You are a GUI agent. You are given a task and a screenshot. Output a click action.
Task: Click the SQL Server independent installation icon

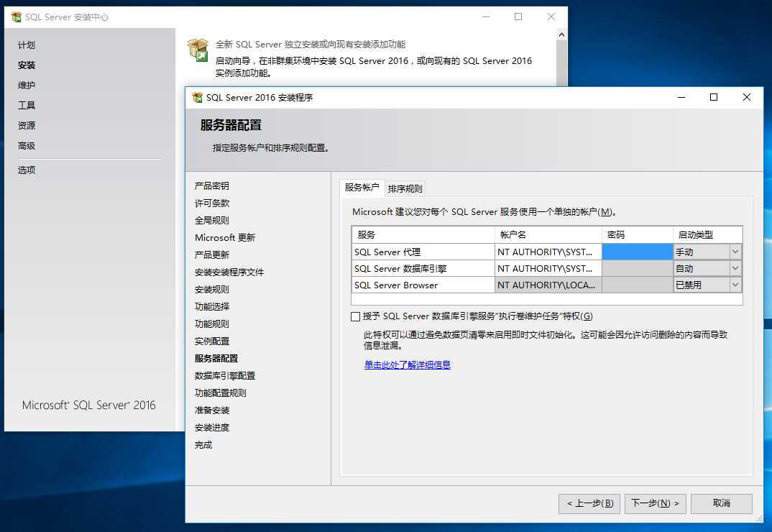[198, 46]
